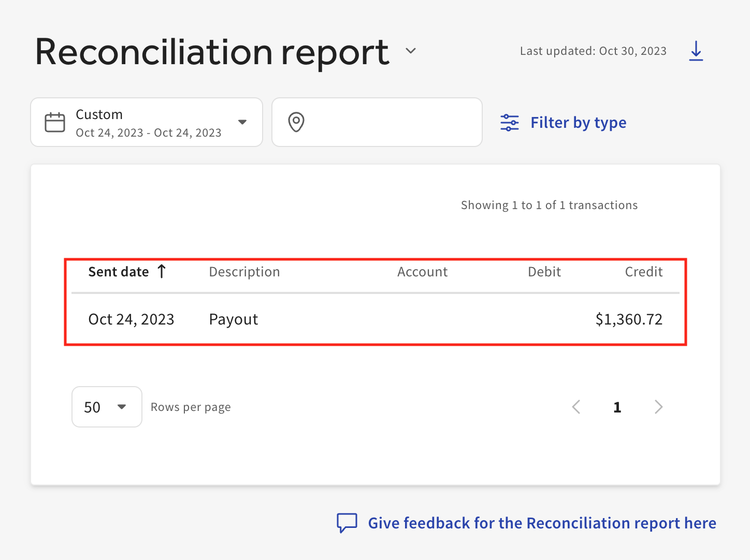This screenshot has width=750, height=560.
Task: Click the speech bubble feedback icon
Action: [347, 523]
